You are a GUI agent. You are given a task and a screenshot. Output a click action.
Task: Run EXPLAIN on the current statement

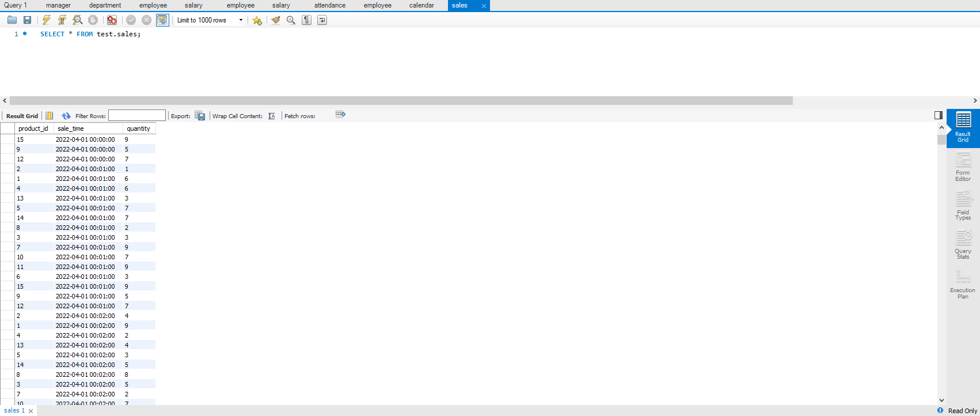pyautogui.click(x=78, y=20)
